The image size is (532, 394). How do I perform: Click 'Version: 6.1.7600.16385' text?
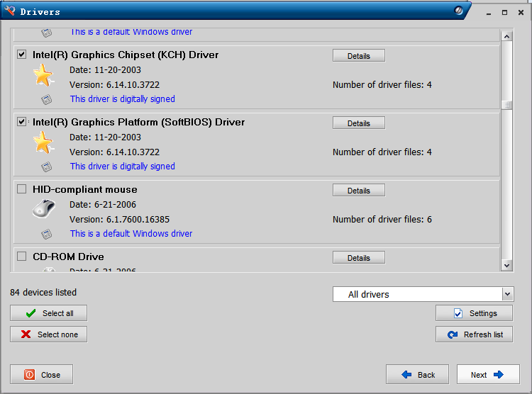click(x=119, y=220)
